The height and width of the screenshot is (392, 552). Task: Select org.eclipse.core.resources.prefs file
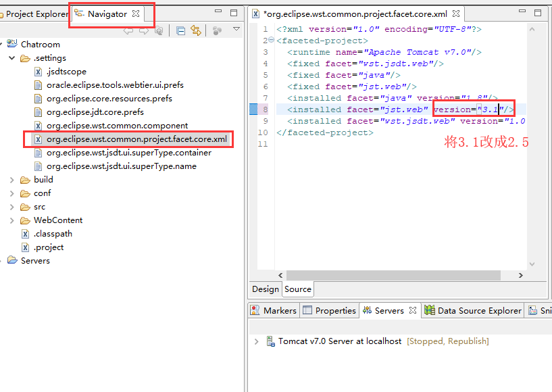[109, 99]
